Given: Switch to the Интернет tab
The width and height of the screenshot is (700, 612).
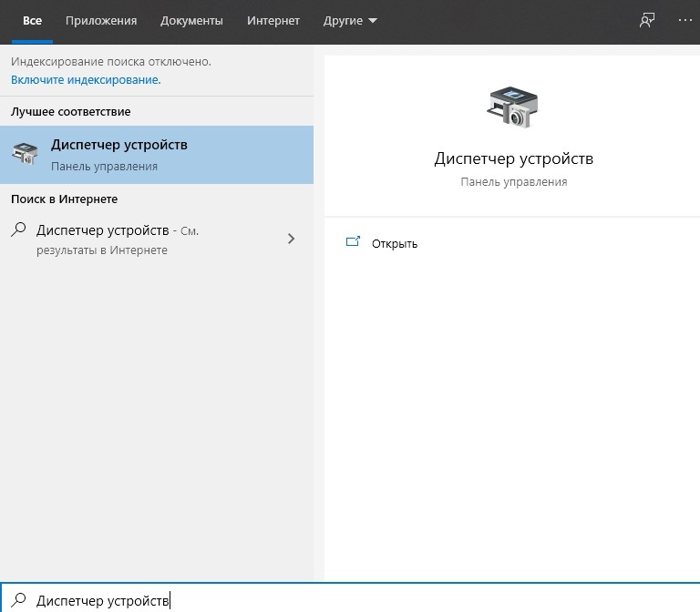Looking at the screenshot, I should click(x=273, y=21).
